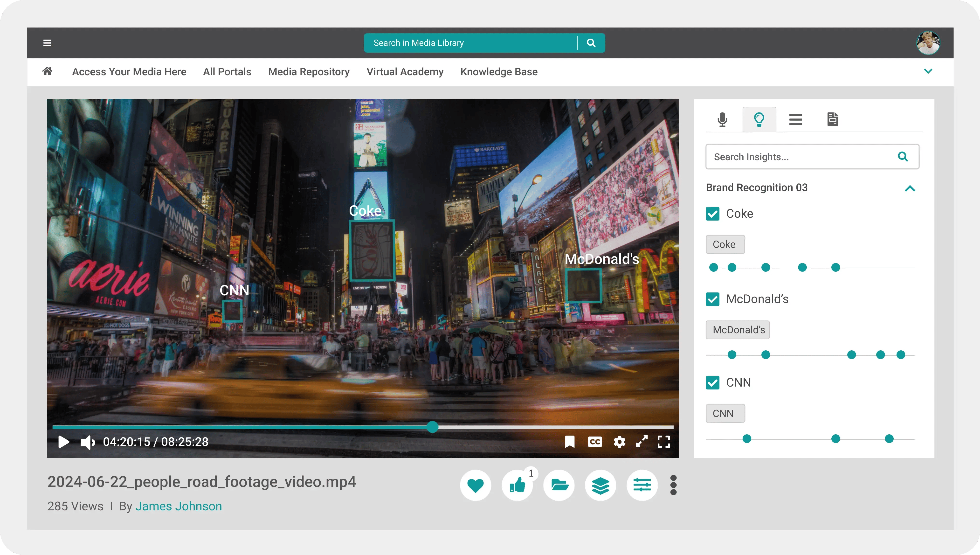Click the Coke tag chip
Screen dimensions: 980x555
[x=725, y=244]
